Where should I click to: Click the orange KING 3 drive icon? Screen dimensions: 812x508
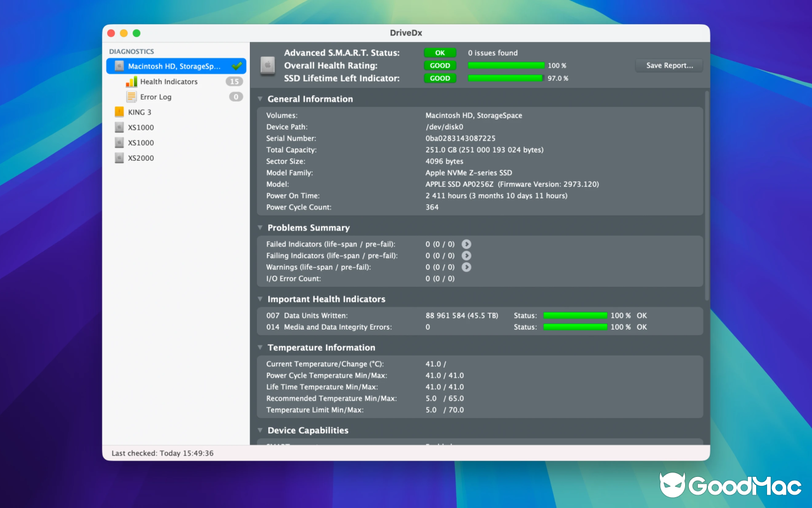[x=119, y=112]
